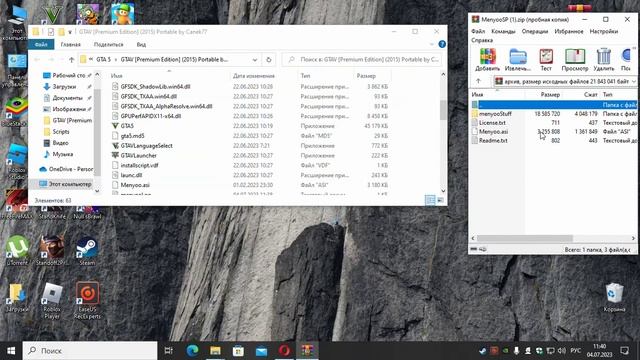Open WinRAR Команды menu
The height and width of the screenshot is (360, 640).
coord(503,31)
